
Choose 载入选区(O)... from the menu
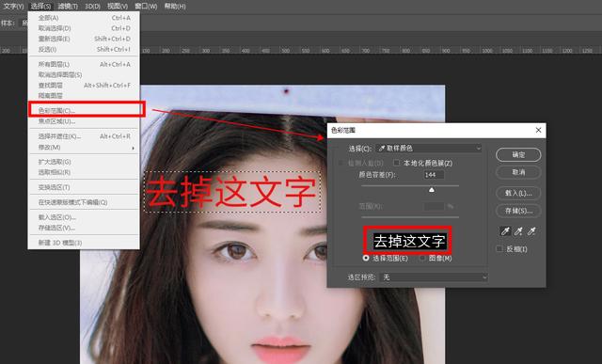[84, 217]
